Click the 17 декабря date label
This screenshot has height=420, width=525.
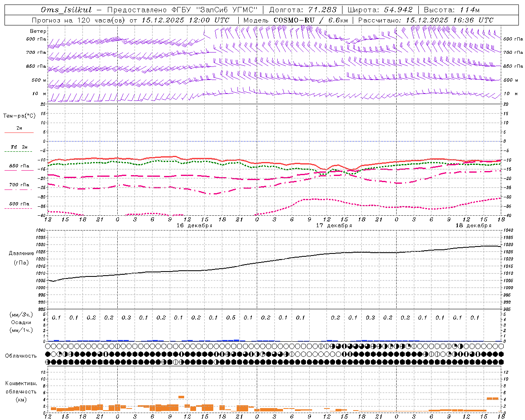point(333,226)
